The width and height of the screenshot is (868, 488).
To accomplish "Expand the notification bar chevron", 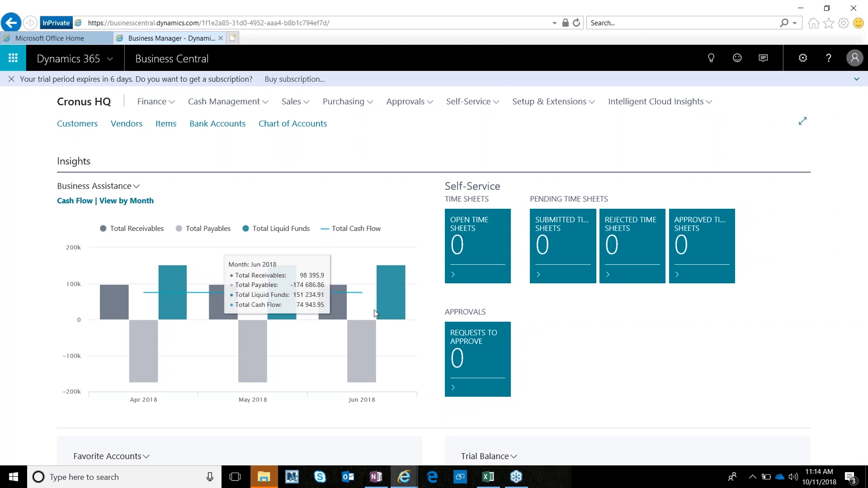I will pyautogui.click(x=856, y=79).
